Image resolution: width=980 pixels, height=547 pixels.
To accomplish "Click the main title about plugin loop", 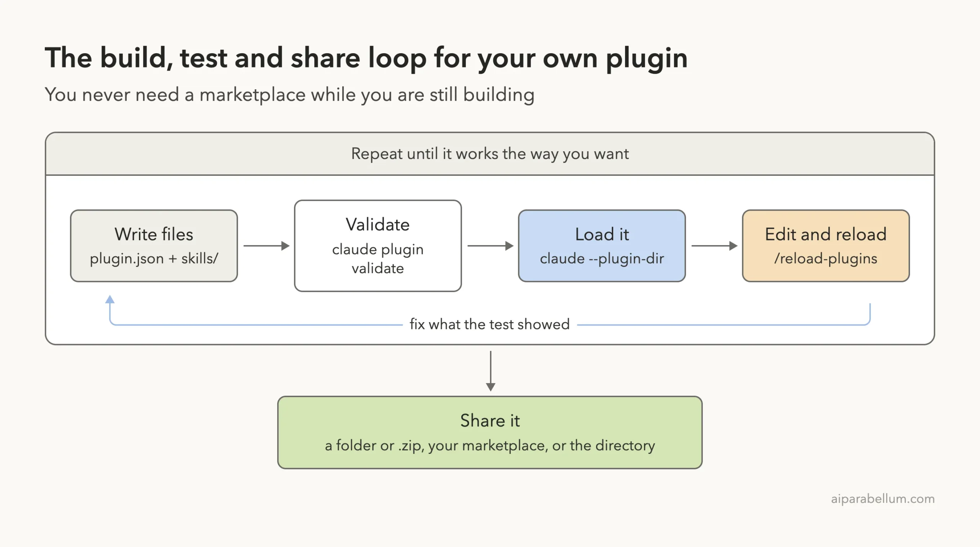I will 366,58.
